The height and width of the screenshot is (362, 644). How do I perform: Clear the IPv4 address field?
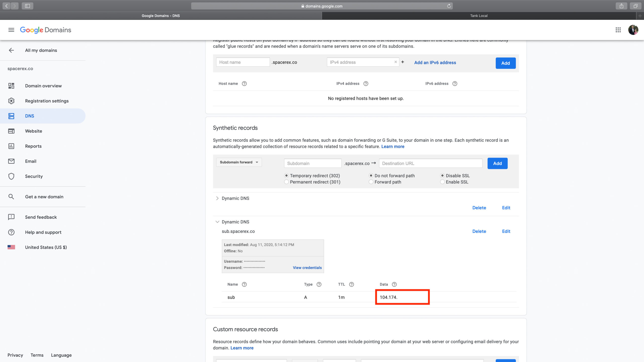[395, 62]
